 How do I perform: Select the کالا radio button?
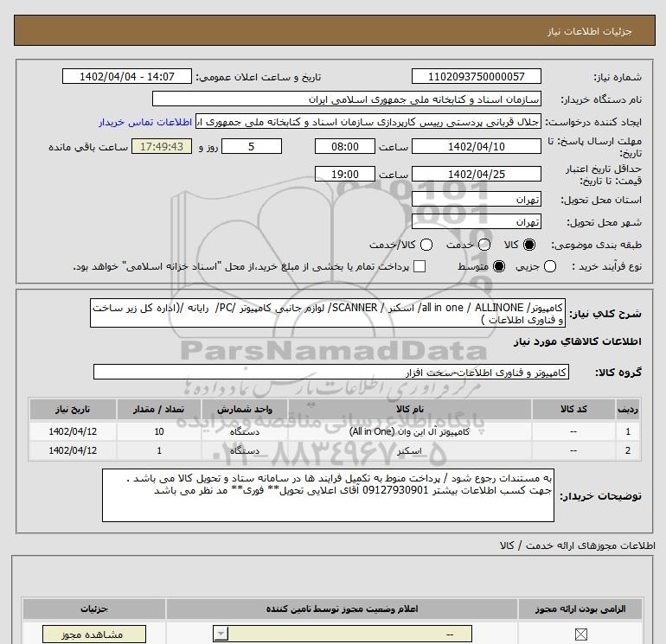click(x=529, y=245)
